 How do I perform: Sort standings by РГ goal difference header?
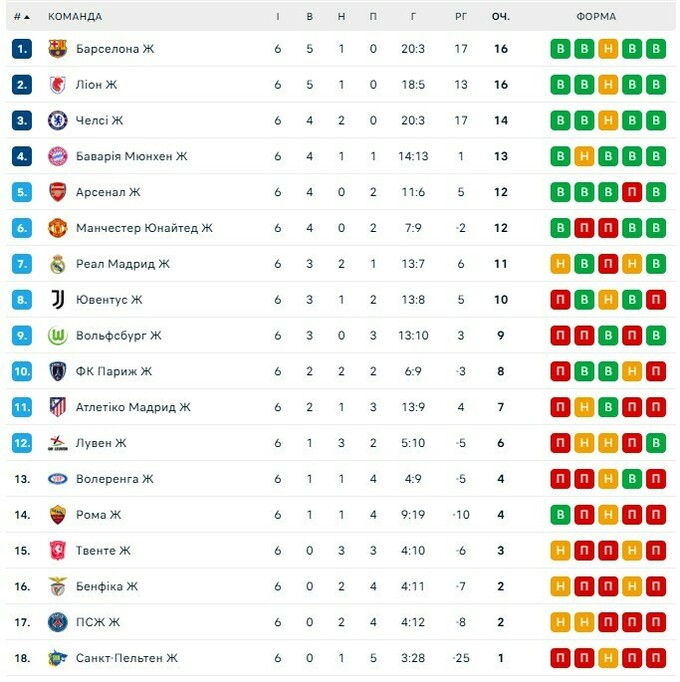[460, 17]
